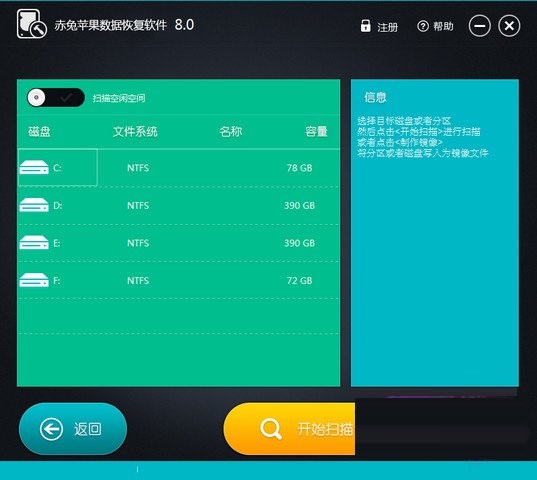
Task: Click NTFS in the F: row
Action: [138, 281]
